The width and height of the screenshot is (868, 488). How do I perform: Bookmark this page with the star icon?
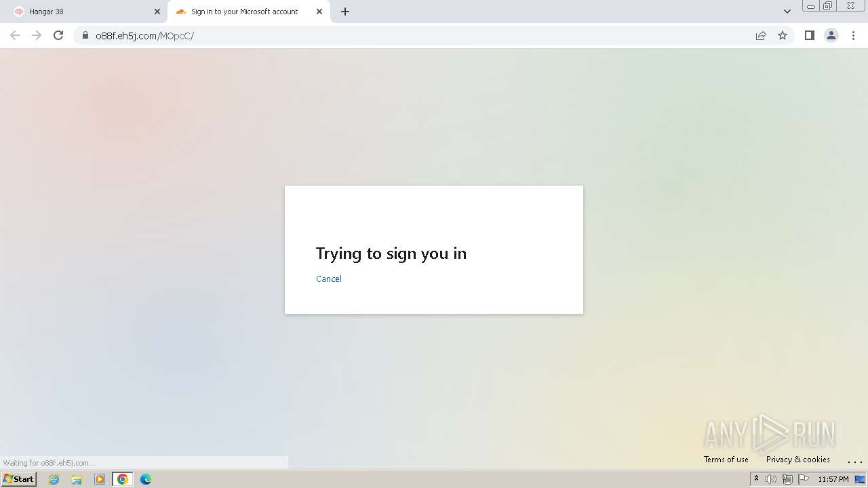(783, 35)
